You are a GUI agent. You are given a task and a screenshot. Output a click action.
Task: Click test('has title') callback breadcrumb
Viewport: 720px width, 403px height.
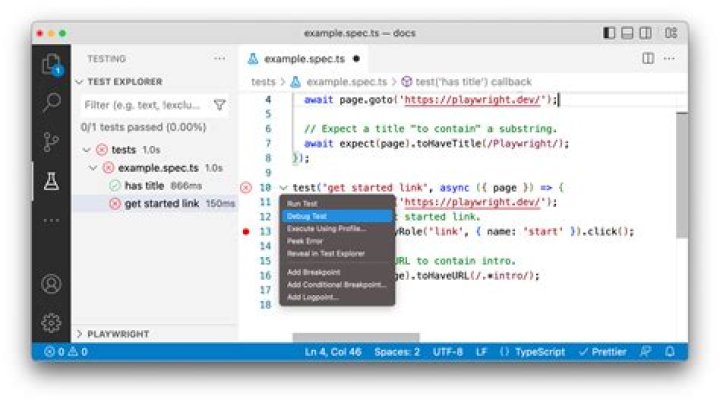click(473, 82)
